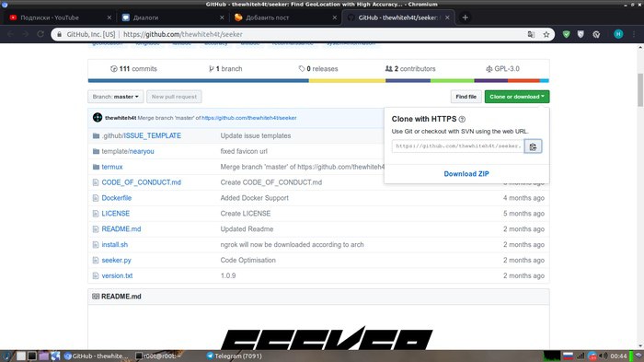Image resolution: width=644 pixels, height=362 pixels.
Task: Click the Find file button
Action: [x=466, y=97]
